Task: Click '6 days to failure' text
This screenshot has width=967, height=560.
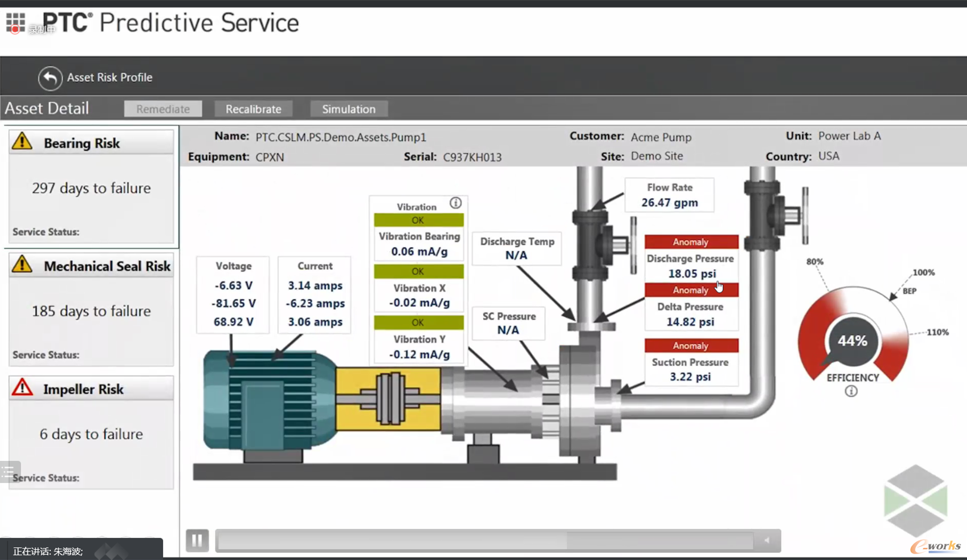Action: tap(91, 434)
